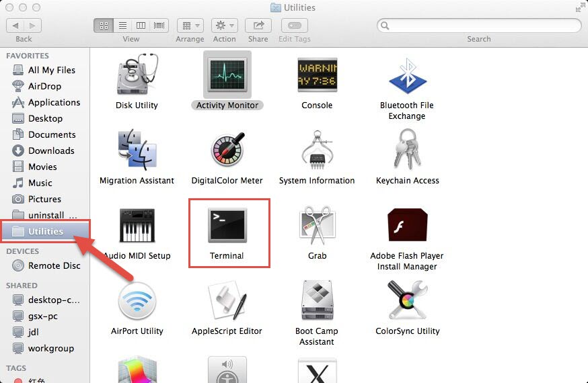588x383 pixels.
Task: Switch to column view
Action: pos(141,26)
